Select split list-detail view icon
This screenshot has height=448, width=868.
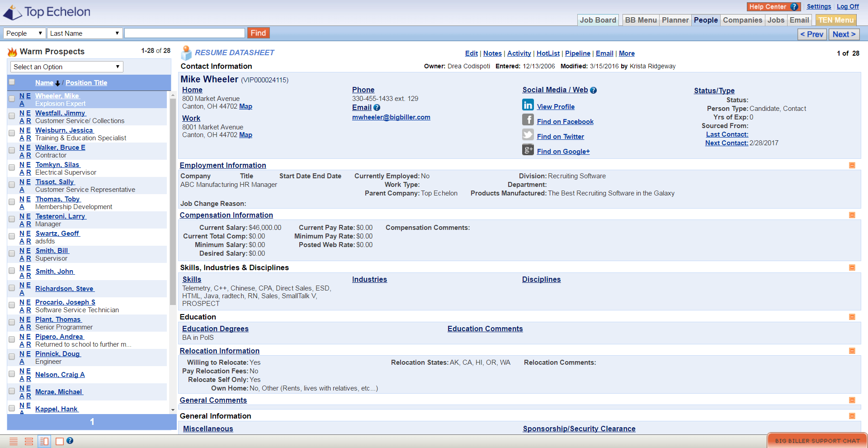[44, 441]
